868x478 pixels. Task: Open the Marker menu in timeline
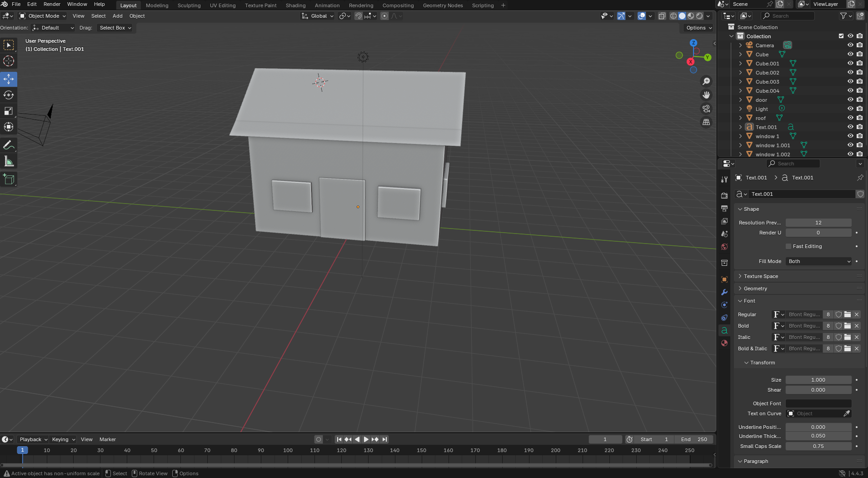coord(108,439)
